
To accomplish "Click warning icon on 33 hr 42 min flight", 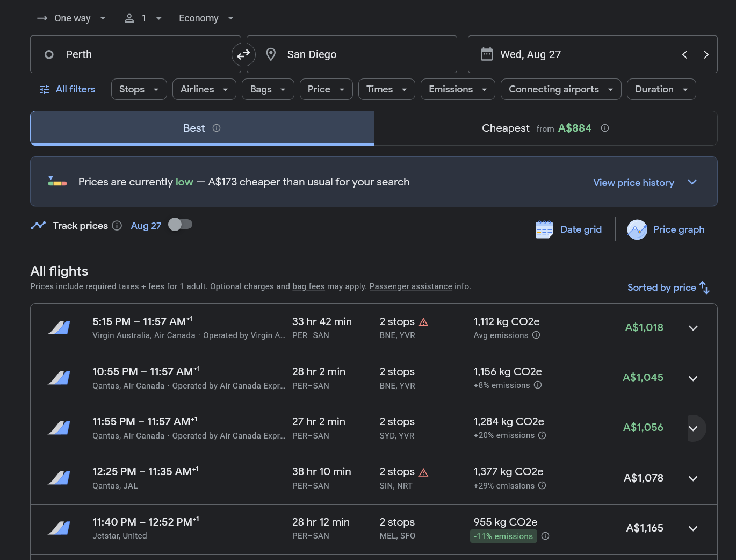I will coord(423,322).
